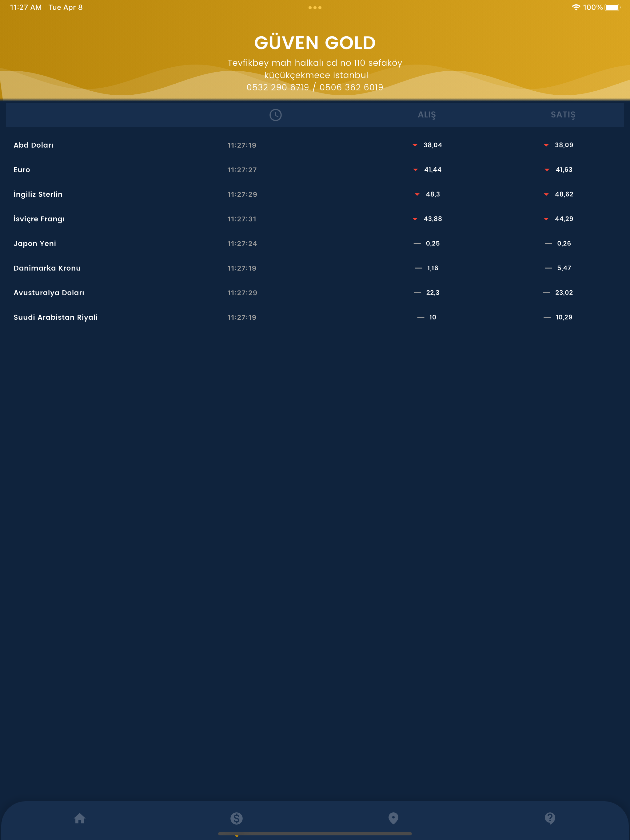Select the Euro row label
The width and height of the screenshot is (630, 840).
pyautogui.click(x=22, y=170)
